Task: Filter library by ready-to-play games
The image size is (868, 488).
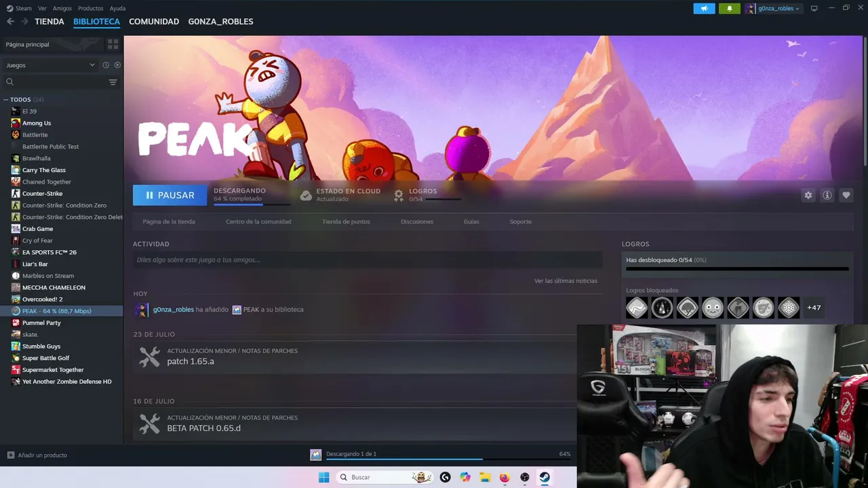Action: coord(117,65)
